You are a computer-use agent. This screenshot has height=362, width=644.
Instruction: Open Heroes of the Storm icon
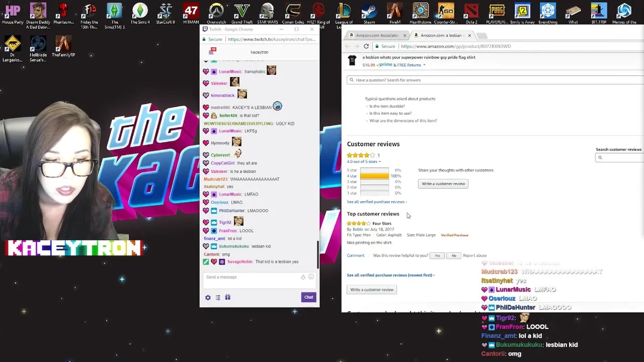(x=624, y=14)
